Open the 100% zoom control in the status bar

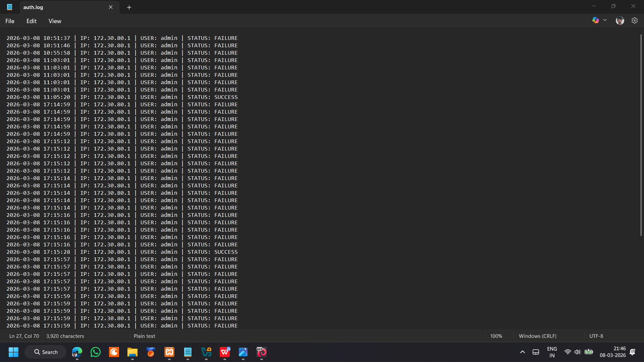tap(496, 336)
